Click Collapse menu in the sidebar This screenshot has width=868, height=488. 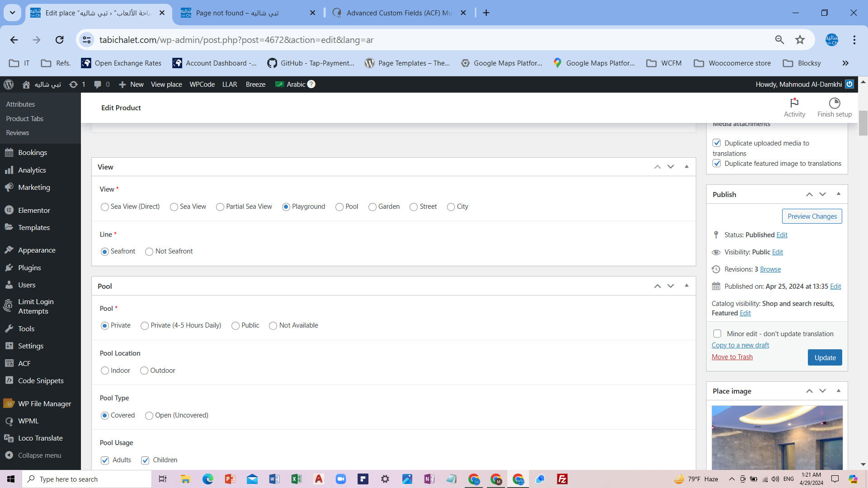[x=40, y=455]
